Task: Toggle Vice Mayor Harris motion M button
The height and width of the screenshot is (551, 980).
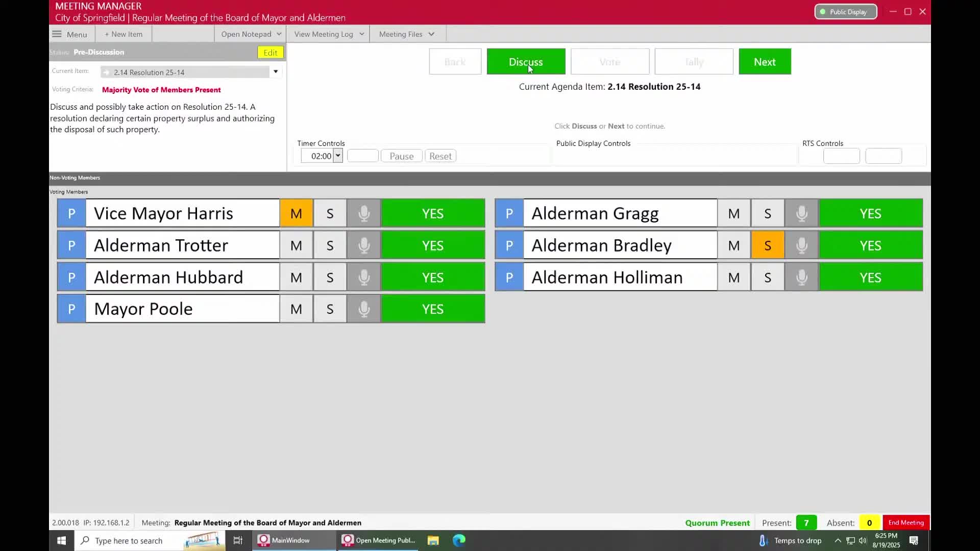Action: point(296,213)
